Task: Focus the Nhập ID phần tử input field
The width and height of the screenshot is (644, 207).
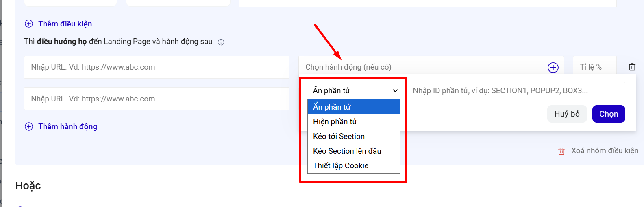Action: tap(516, 90)
